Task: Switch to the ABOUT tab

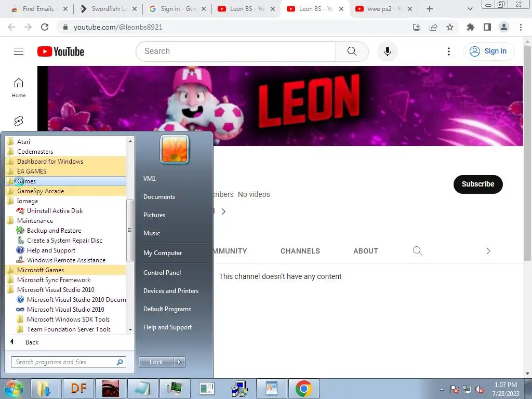Action: point(365,251)
